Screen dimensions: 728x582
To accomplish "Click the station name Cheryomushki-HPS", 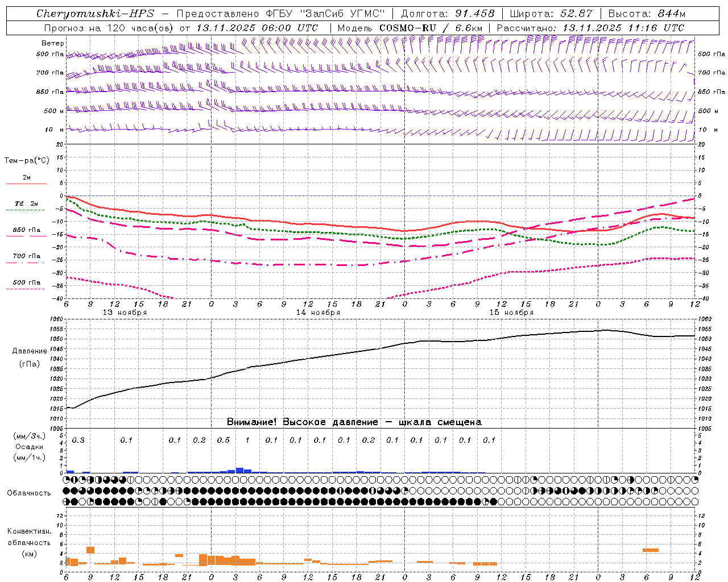I will (95, 14).
